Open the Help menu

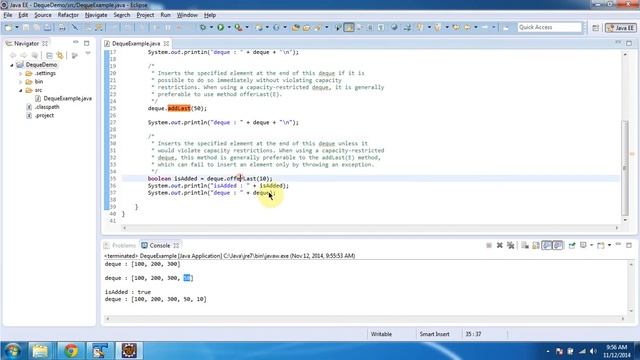210,15
